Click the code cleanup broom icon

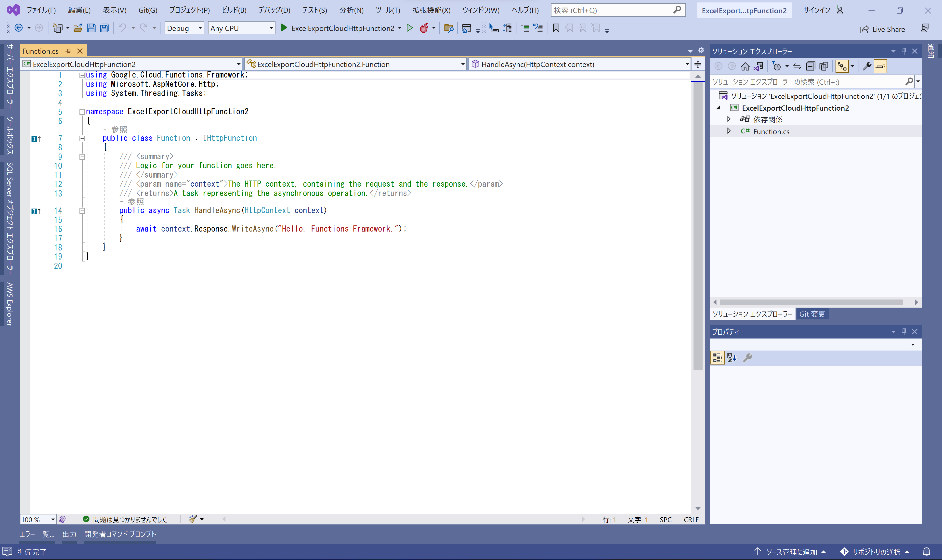pos(193,519)
